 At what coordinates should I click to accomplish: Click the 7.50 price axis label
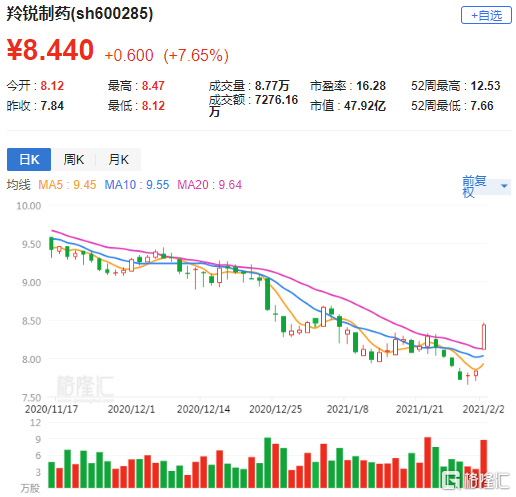(31, 398)
